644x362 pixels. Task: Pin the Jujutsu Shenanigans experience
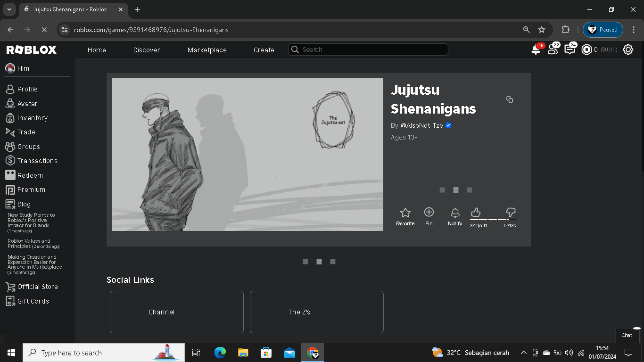coord(429,217)
